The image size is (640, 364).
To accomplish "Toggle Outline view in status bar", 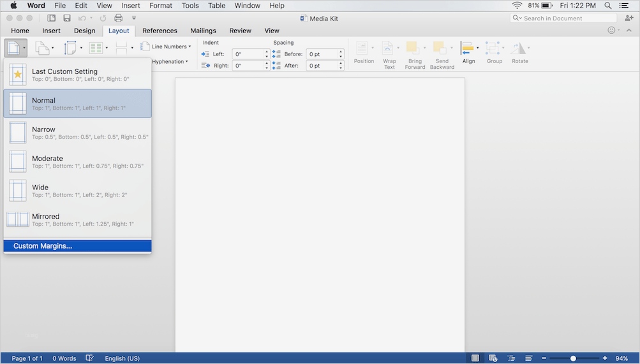I will pos(511,358).
